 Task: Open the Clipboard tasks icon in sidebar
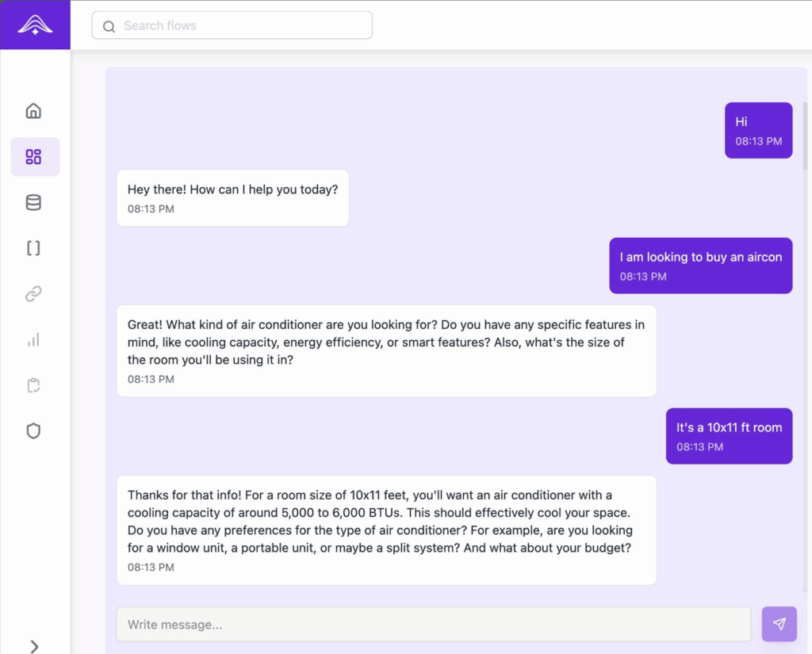click(x=33, y=385)
